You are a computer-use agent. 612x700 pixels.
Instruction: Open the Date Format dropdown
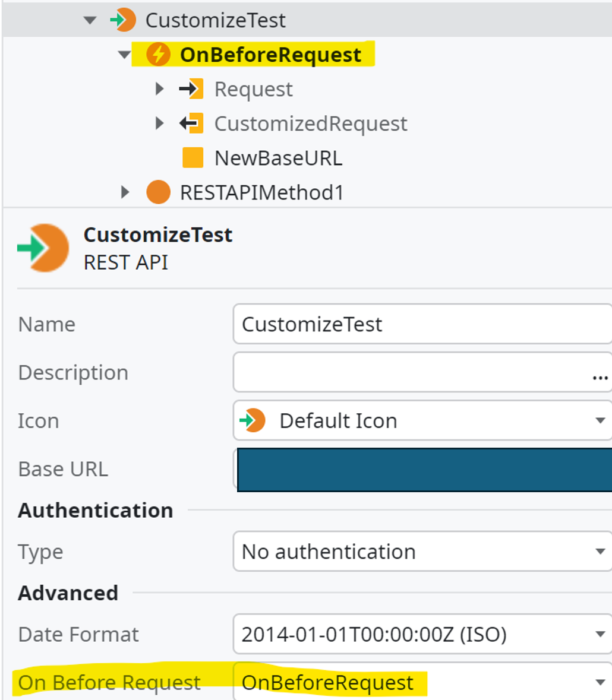click(600, 634)
